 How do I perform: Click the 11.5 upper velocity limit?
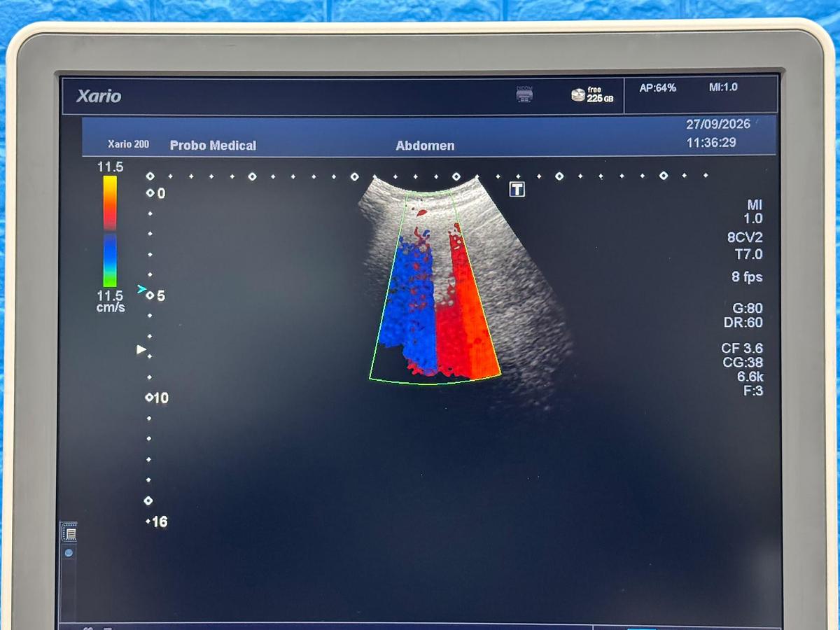pos(111,167)
